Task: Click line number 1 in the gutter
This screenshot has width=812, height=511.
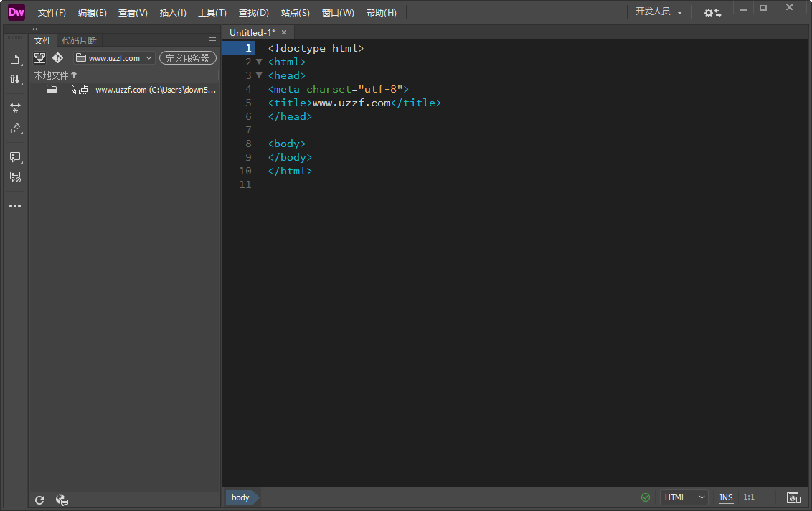Action: pos(249,48)
